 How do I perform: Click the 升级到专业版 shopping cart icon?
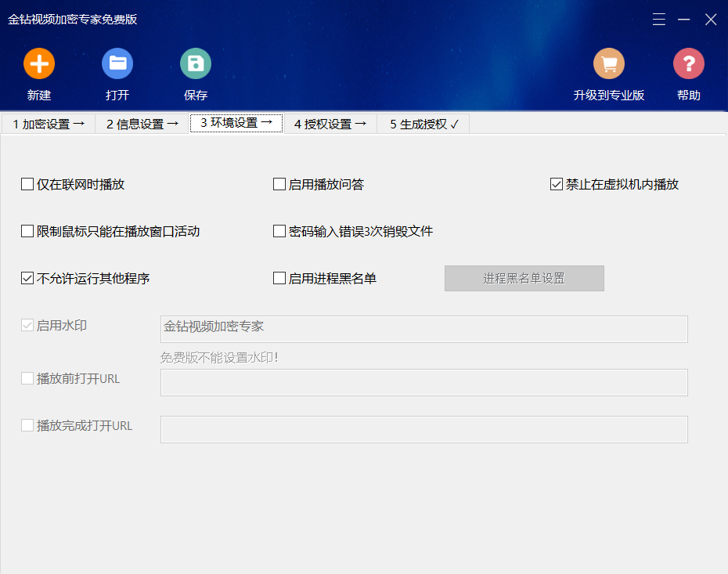609,63
